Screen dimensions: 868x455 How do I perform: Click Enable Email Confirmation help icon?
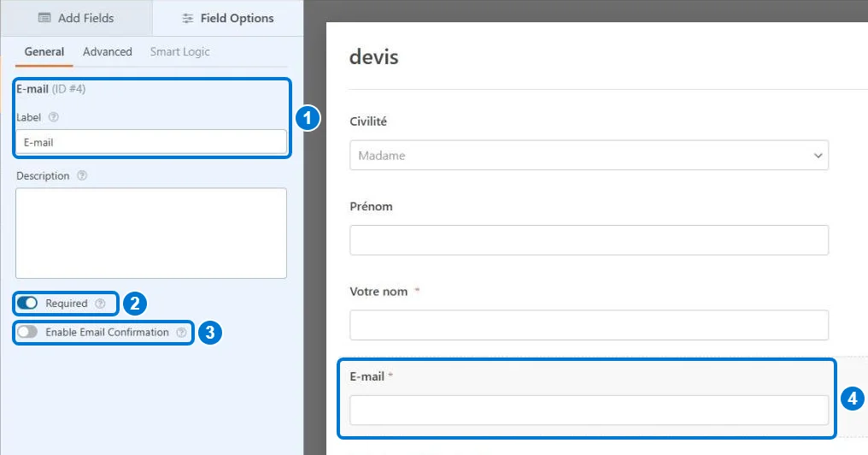pyautogui.click(x=181, y=333)
